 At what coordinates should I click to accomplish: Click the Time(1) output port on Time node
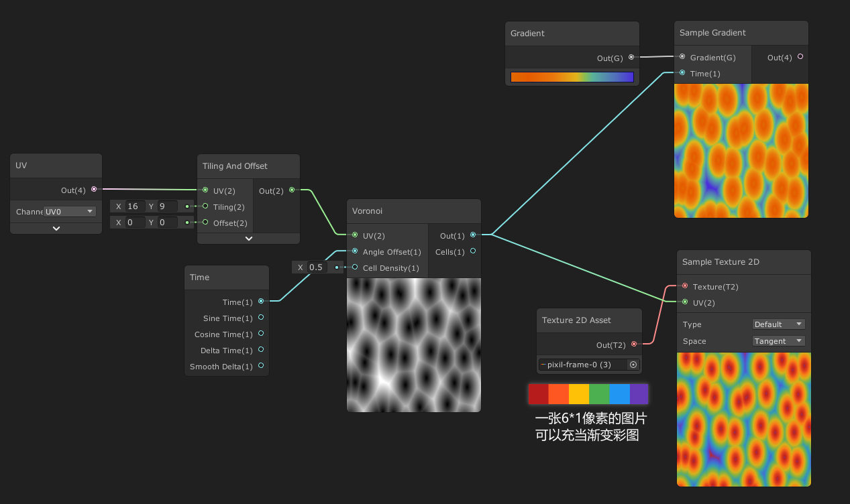tap(262, 302)
